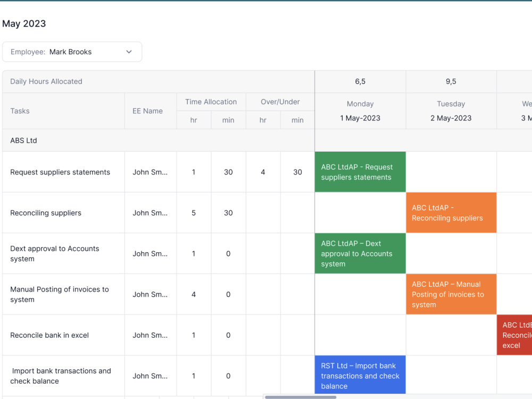The height and width of the screenshot is (399, 532).
Task: Click Over/Under min 30 for Request suppliers statements
Action: [x=297, y=172]
